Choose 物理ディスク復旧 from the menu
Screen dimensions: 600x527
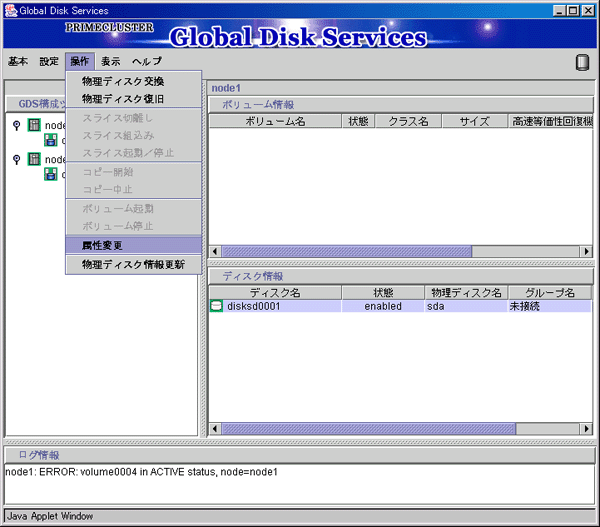(134, 99)
